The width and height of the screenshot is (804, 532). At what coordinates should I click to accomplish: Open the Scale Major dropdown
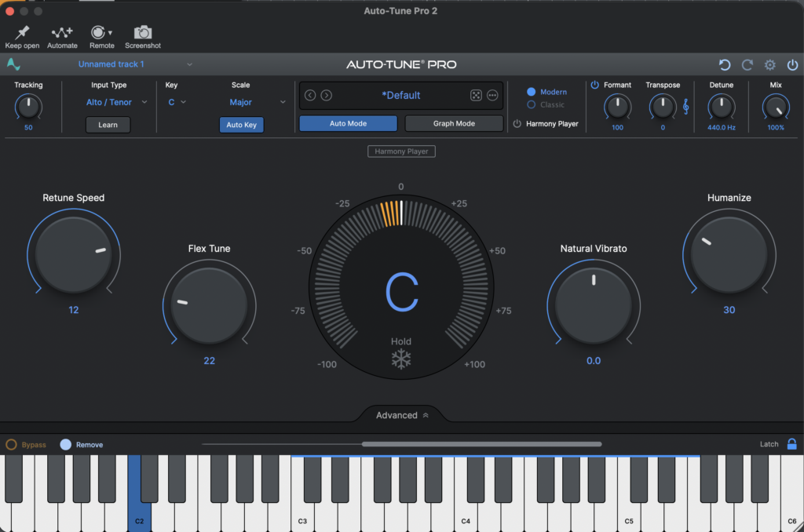click(x=258, y=102)
